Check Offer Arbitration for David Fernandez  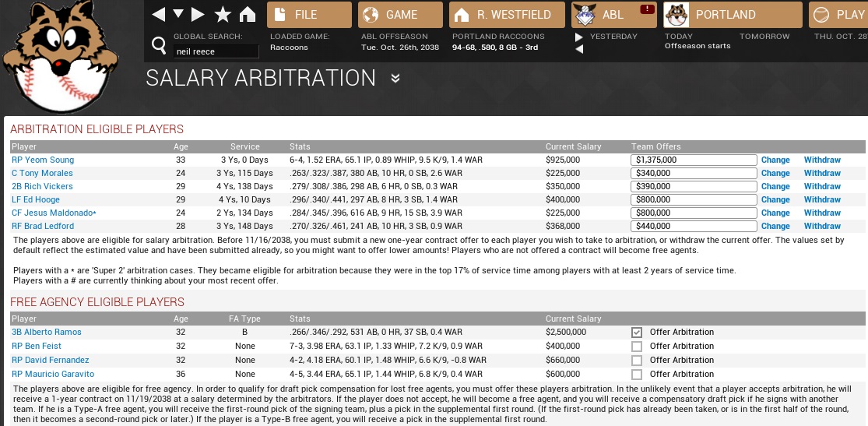(637, 361)
